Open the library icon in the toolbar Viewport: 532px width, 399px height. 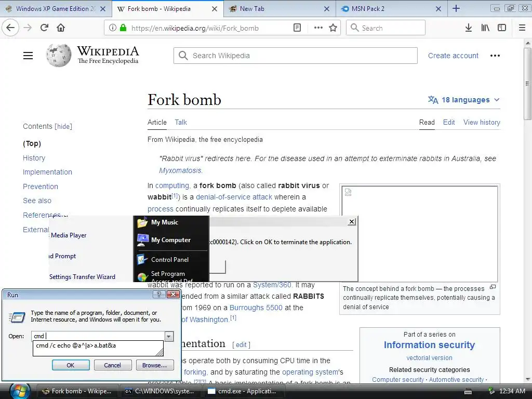tap(485, 28)
